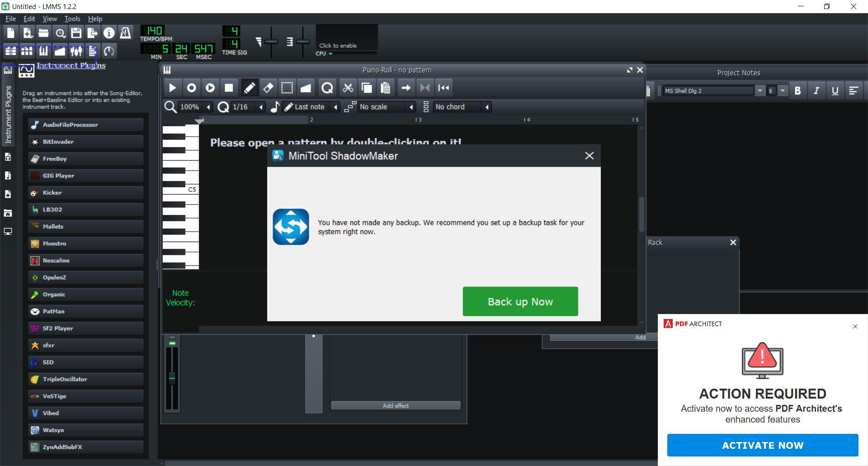Open the No scale dropdown
Screen dimensions: 868x466
(x=387, y=107)
